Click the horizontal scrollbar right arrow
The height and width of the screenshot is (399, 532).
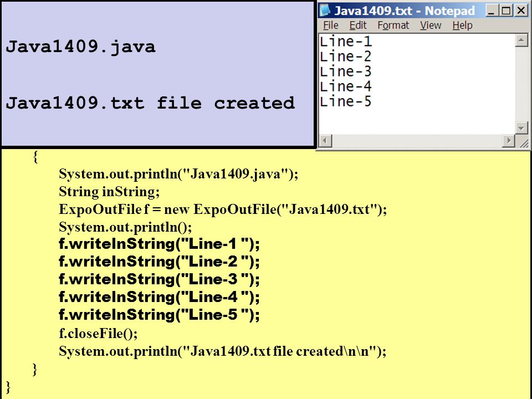(x=508, y=140)
